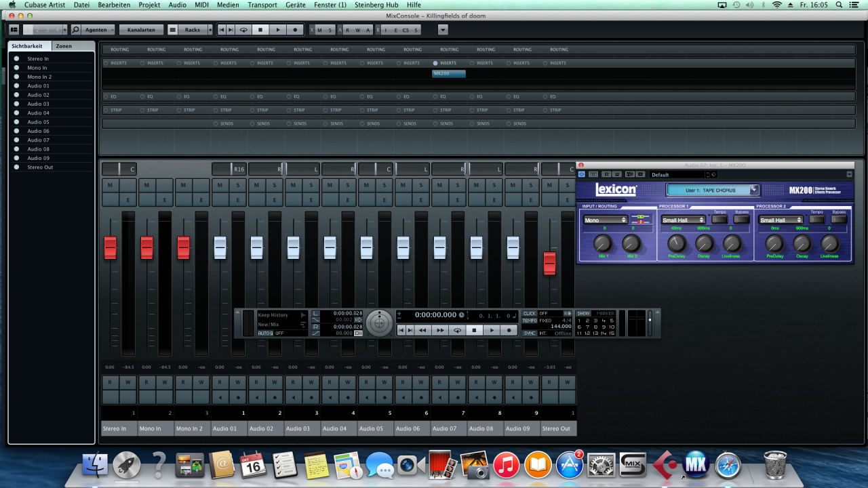This screenshot has height=488, width=868.
Task: Open Safari from the Dock
Action: [x=728, y=465]
